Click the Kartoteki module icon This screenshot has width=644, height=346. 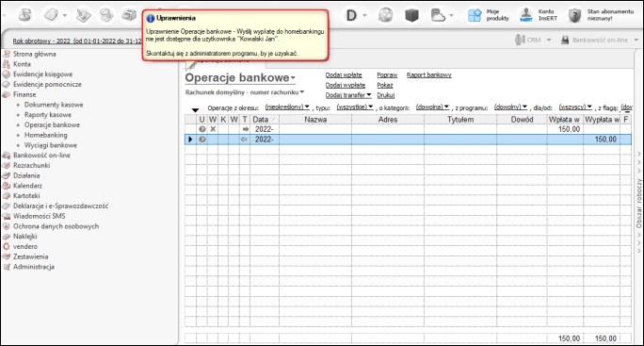pyautogui.click(x=7, y=196)
